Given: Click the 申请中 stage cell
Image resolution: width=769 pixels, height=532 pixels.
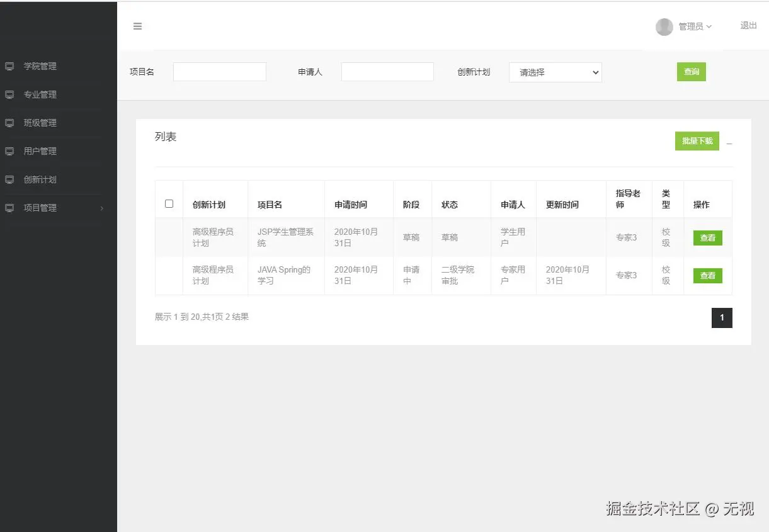Looking at the screenshot, I should (x=411, y=275).
